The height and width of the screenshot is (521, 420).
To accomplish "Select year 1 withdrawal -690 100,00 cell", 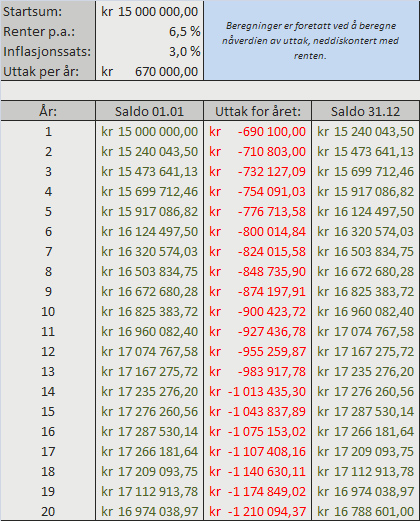I will coord(257,131).
